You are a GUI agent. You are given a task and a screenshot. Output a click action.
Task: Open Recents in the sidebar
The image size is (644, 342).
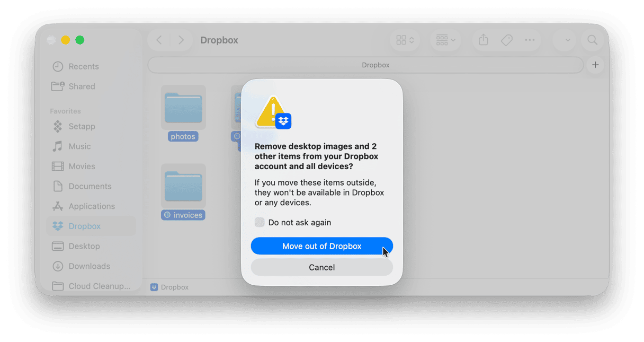(91, 66)
